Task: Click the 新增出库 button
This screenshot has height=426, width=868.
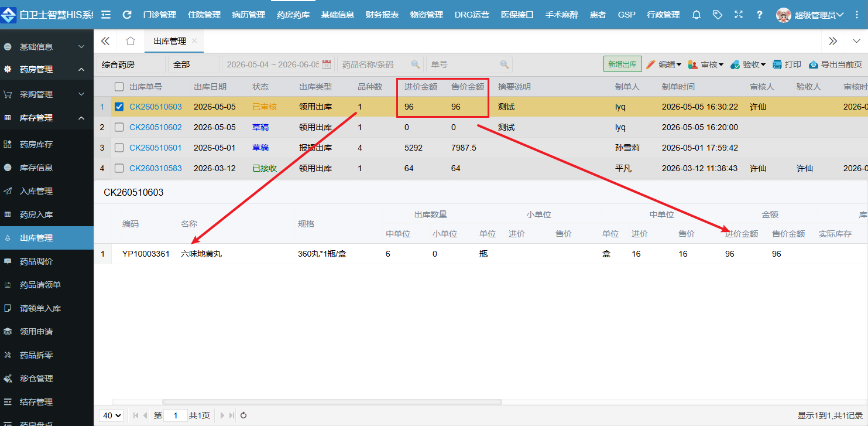Action: (x=623, y=64)
